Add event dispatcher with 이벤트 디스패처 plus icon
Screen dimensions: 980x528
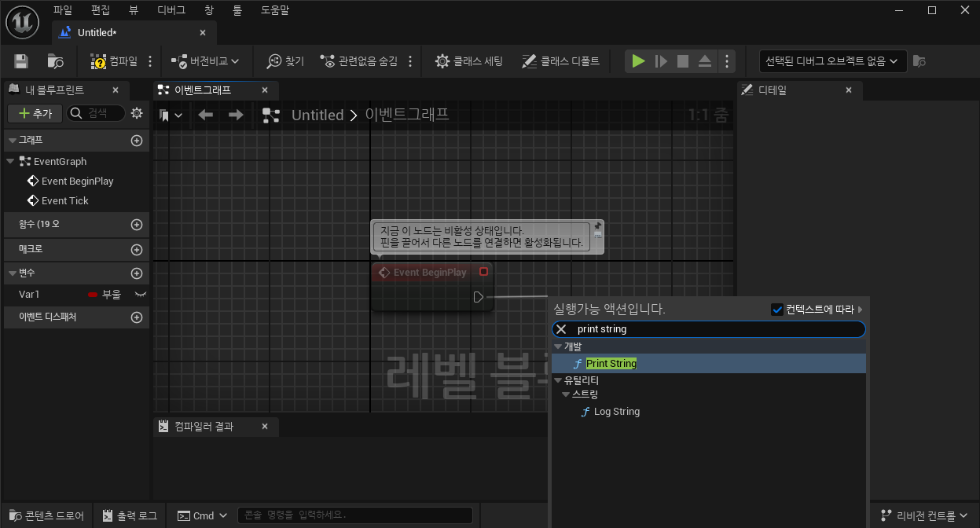click(x=137, y=317)
